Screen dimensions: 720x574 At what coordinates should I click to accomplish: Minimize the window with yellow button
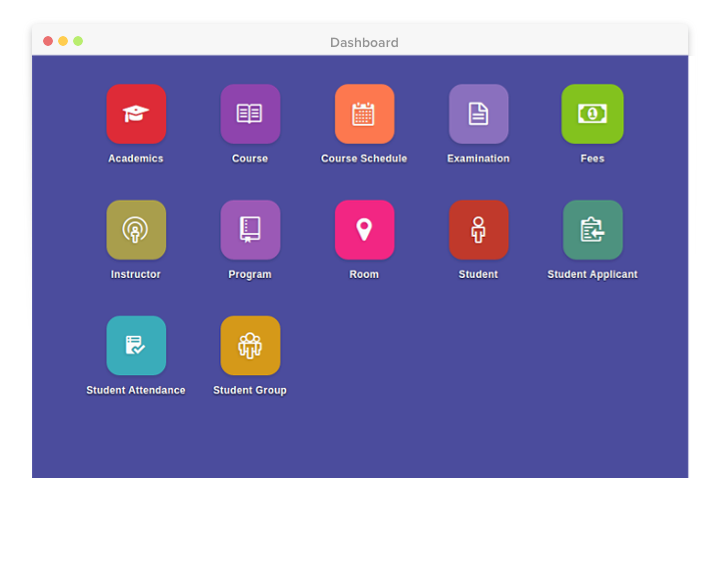click(x=63, y=41)
